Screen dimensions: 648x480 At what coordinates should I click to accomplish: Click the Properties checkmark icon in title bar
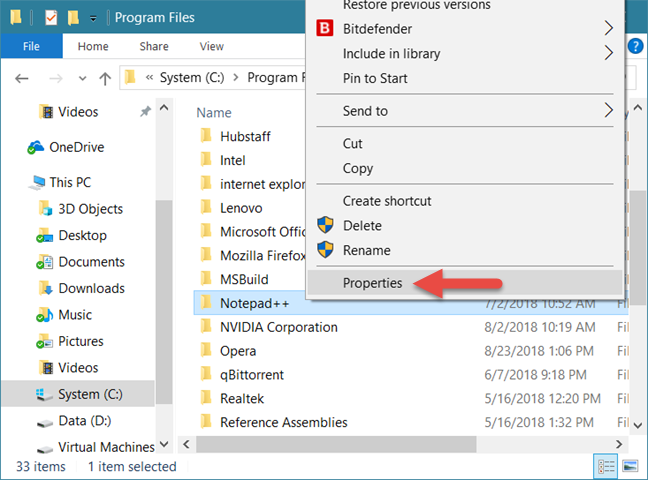click(x=51, y=18)
